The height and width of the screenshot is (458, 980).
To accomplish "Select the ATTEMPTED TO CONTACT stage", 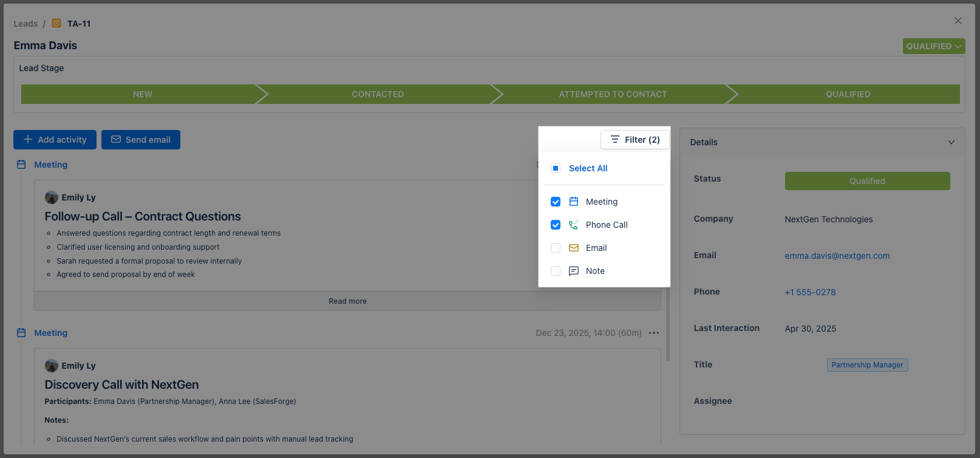I will 612,94.
